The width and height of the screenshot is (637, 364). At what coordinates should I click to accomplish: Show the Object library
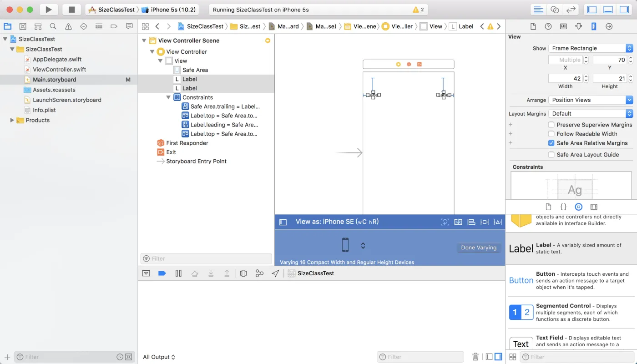point(578,207)
